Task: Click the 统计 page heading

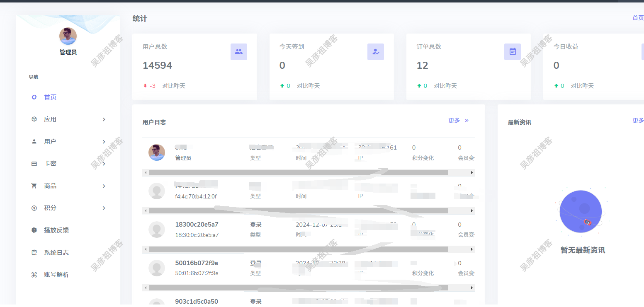Action: click(140, 19)
